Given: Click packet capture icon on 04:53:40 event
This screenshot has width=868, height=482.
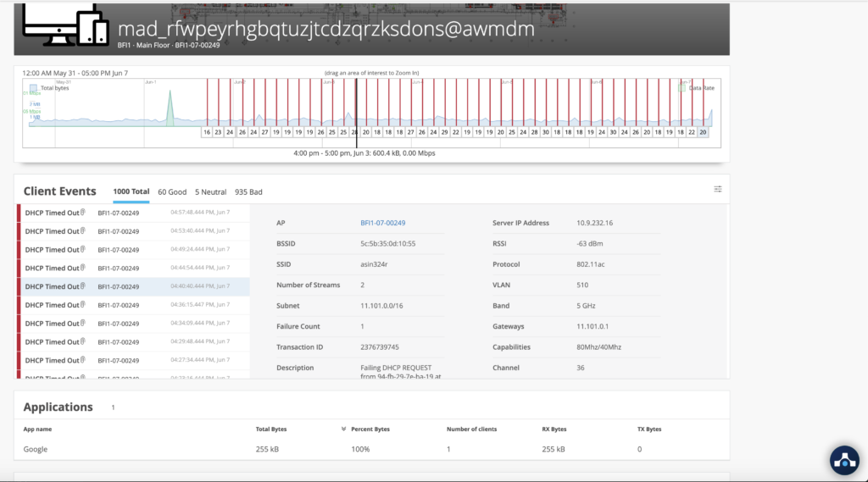Looking at the screenshot, I should [x=83, y=231].
